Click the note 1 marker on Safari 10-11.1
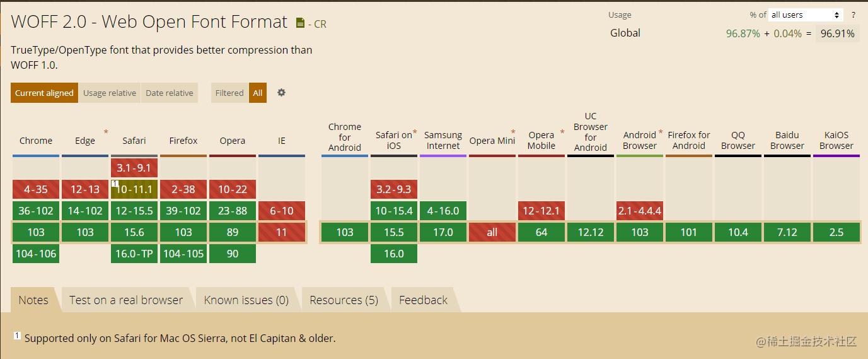Image resolution: width=868 pixels, height=359 pixels. tap(115, 183)
